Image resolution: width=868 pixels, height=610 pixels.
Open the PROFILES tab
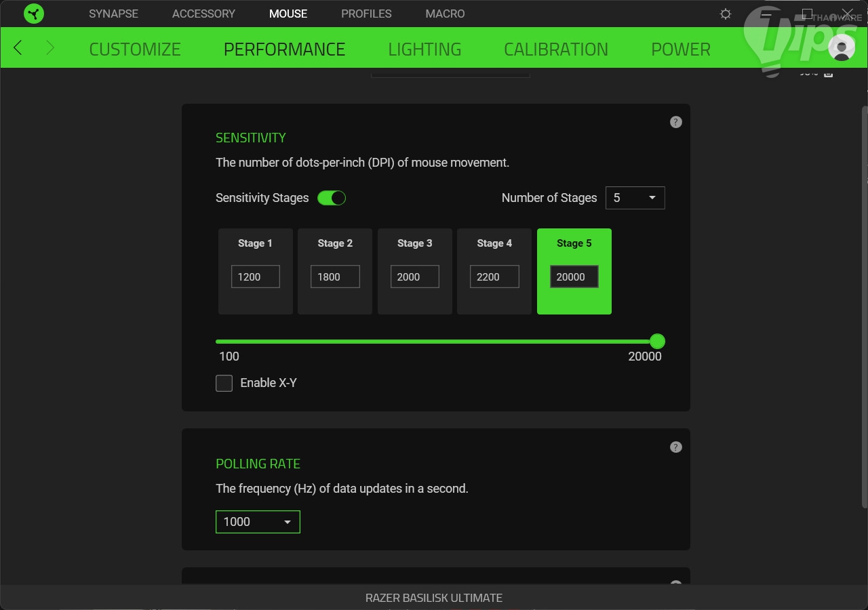pos(366,14)
